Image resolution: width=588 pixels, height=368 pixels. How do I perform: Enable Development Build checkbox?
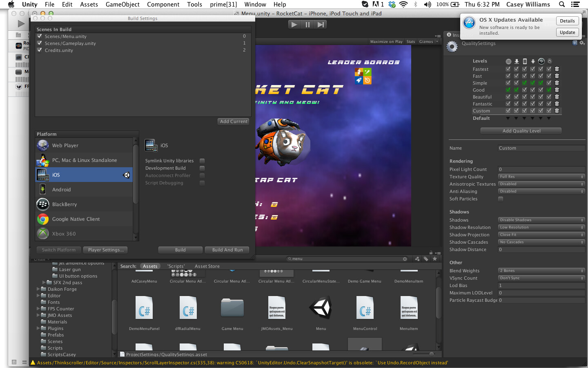(x=202, y=168)
